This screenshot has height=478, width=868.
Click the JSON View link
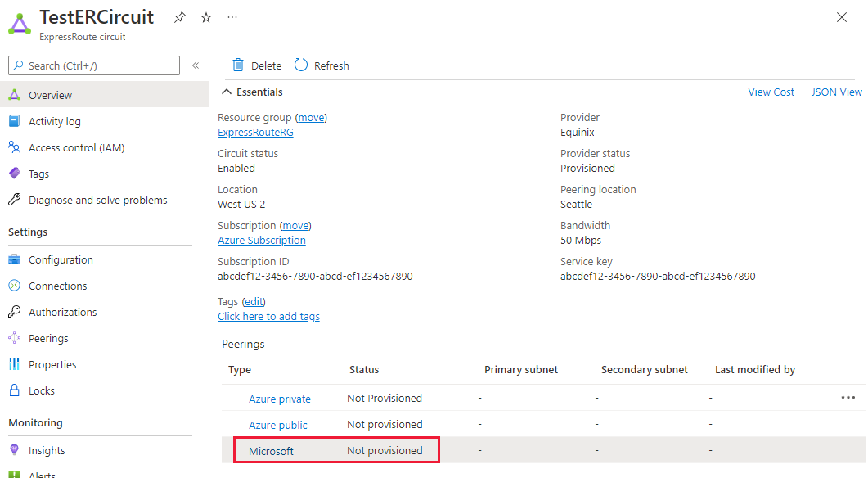click(836, 92)
